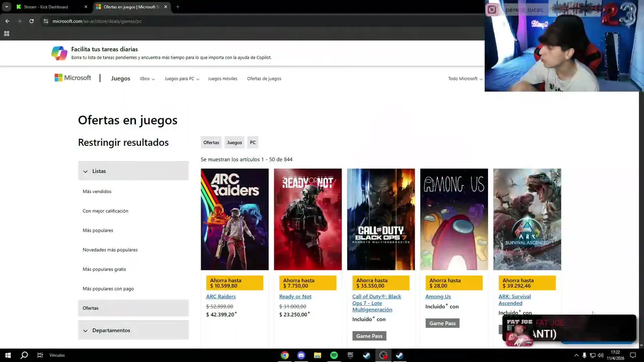Select the Ofertas en juegos browser tab
644x362 pixels.
[x=131, y=7]
